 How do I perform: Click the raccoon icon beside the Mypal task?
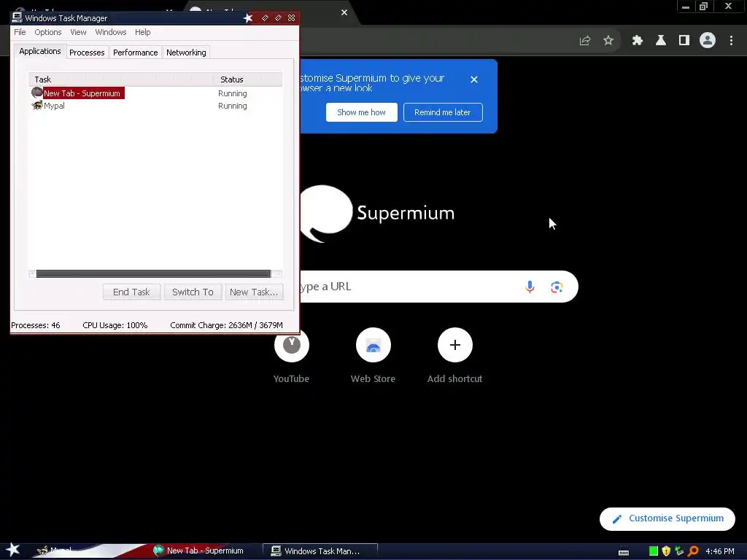(36, 105)
